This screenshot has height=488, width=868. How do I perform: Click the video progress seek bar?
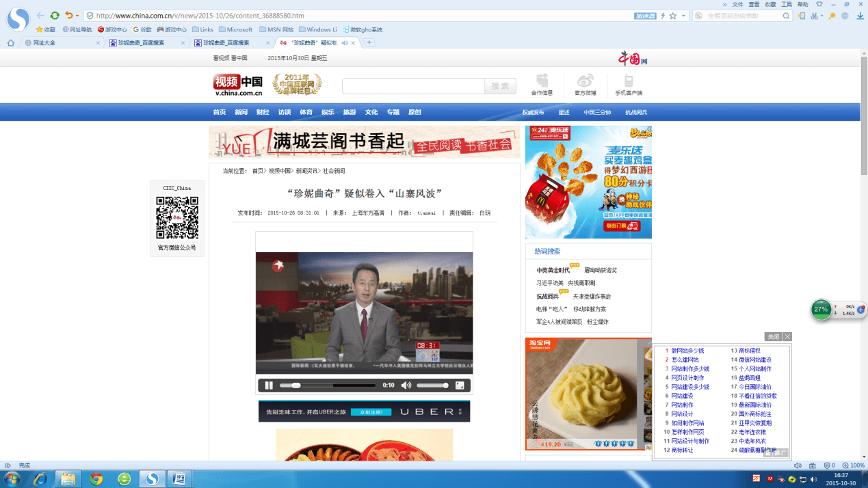[328, 385]
